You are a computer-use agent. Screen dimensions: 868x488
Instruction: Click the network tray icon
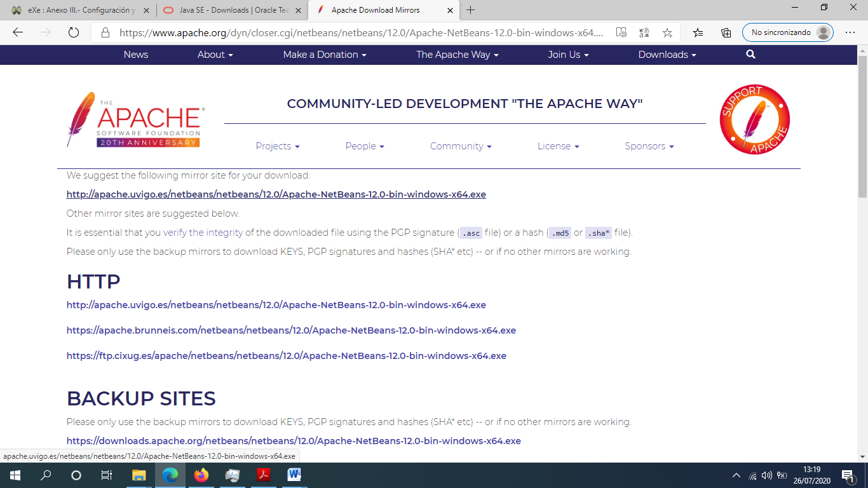[752, 475]
